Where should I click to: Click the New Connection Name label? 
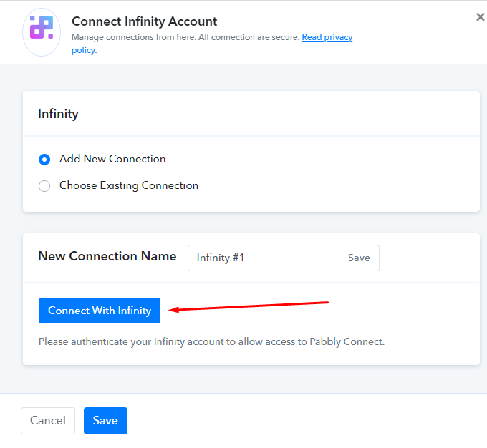[107, 256]
